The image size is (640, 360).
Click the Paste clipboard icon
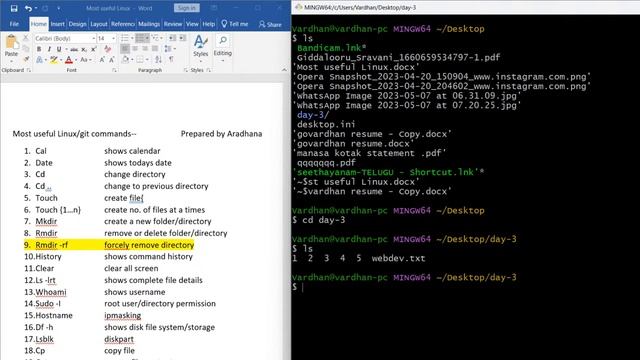pyautogui.click(x=11, y=42)
